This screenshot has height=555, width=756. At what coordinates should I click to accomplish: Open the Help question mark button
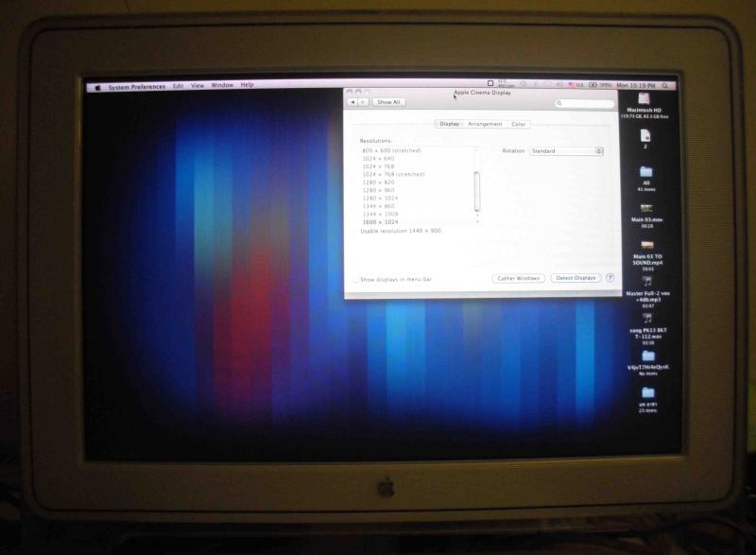(x=610, y=278)
